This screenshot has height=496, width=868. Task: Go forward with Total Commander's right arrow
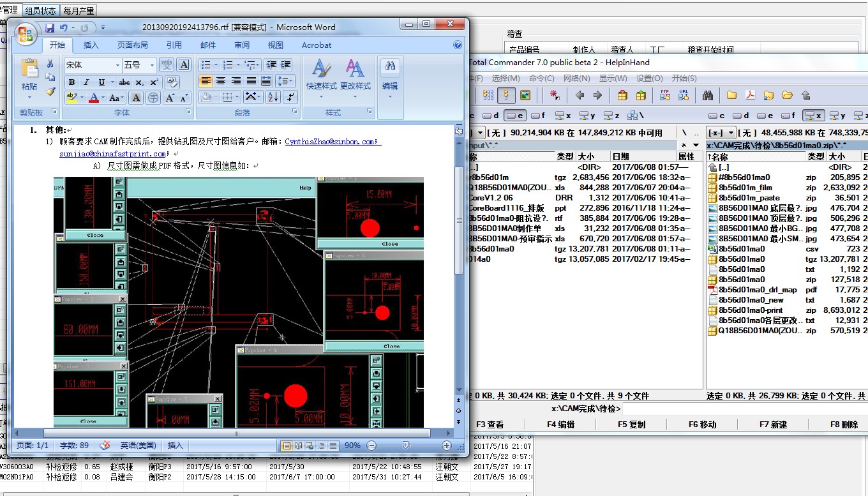[x=597, y=95]
